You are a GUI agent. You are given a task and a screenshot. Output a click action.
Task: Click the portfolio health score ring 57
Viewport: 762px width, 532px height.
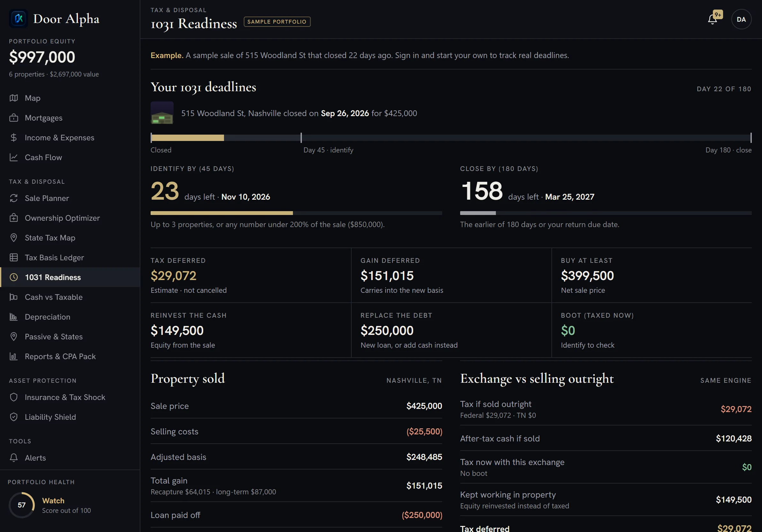[22, 505]
